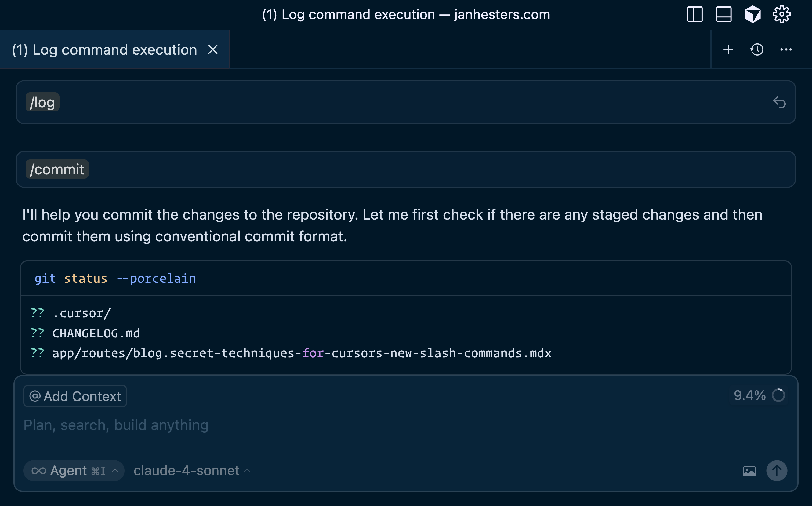Open the more options ellipsis menu
The width and height of the screenshot is (812, 506).
pyautogui.click(x=786, y=50)
